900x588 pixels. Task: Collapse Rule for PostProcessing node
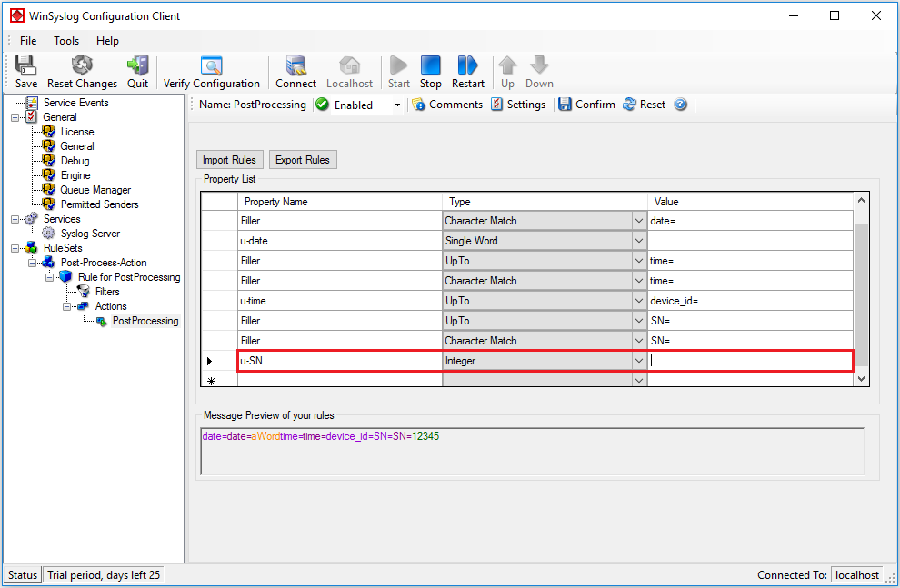click(49, 277)
